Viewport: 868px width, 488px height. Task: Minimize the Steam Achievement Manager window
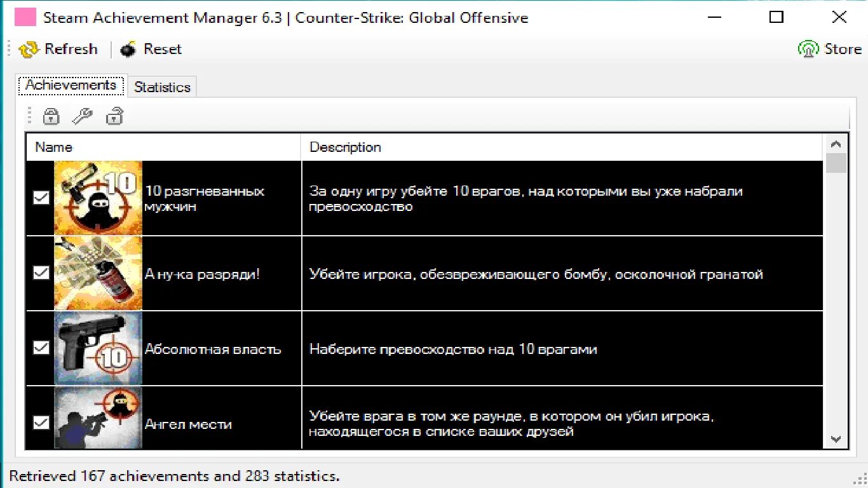point(714,17)
